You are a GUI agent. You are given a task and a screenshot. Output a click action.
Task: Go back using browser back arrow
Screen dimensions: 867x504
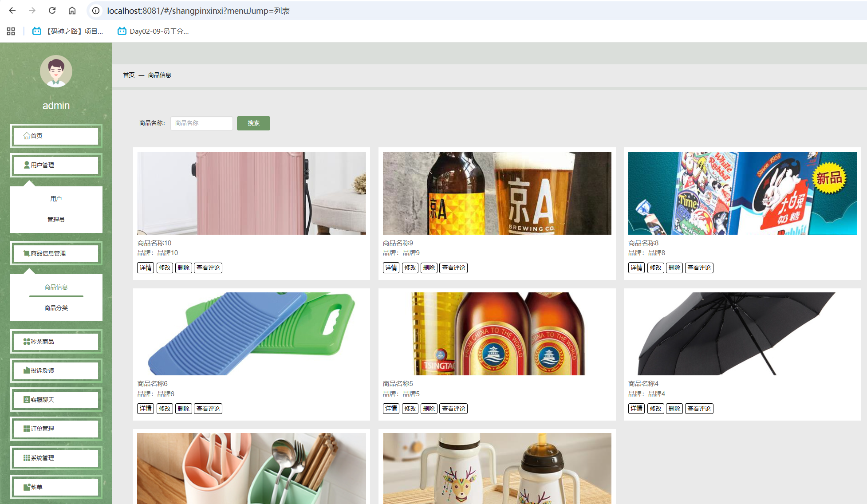point(12,11)
